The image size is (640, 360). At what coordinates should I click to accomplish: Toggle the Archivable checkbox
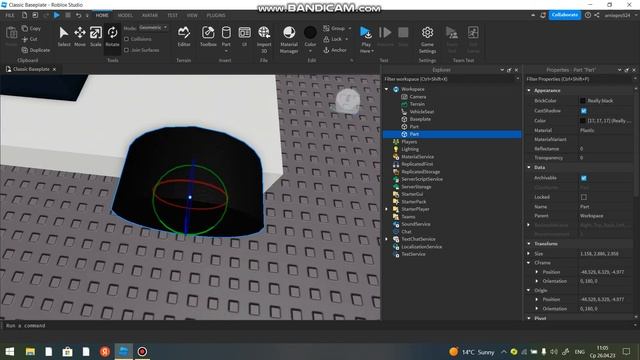tap(584, 178)
